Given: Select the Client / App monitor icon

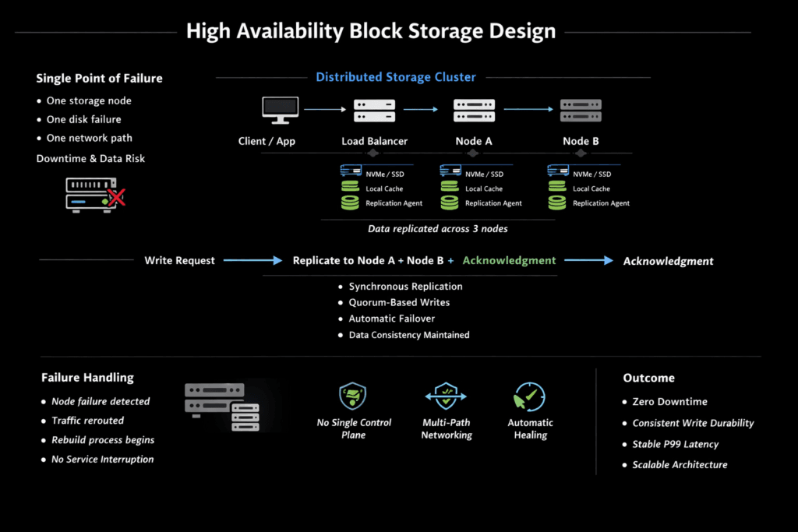Looking at the screenshot, I should (x=279, y=109).
